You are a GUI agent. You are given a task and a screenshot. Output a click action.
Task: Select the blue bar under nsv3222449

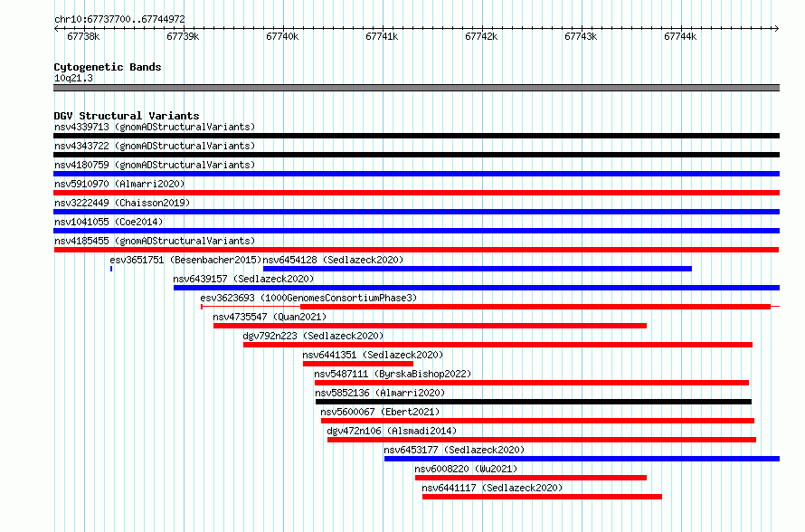click(416, 212)
